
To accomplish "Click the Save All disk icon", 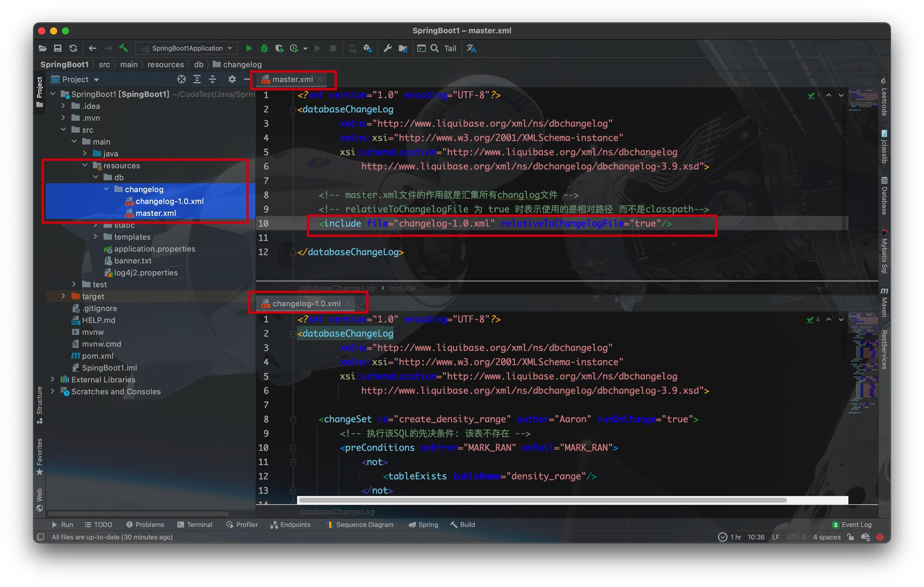I will click(57, 48).
